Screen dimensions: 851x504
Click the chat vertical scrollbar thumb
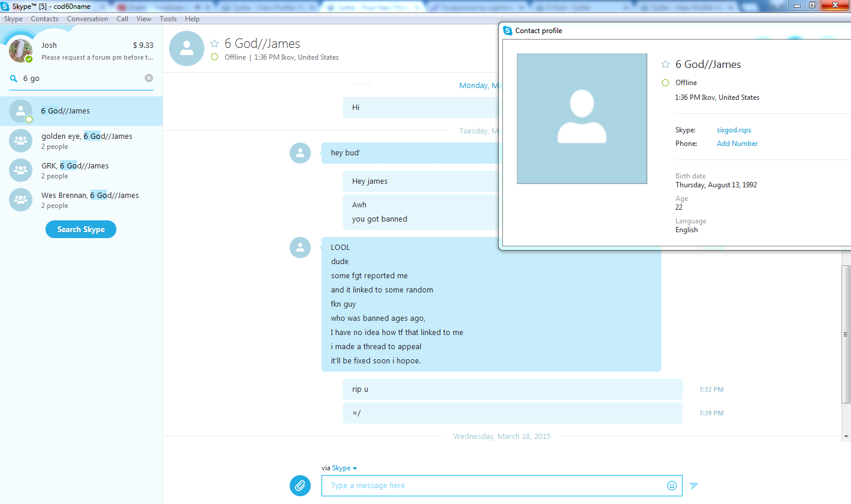pyautogui.click(x=846, y=334)
